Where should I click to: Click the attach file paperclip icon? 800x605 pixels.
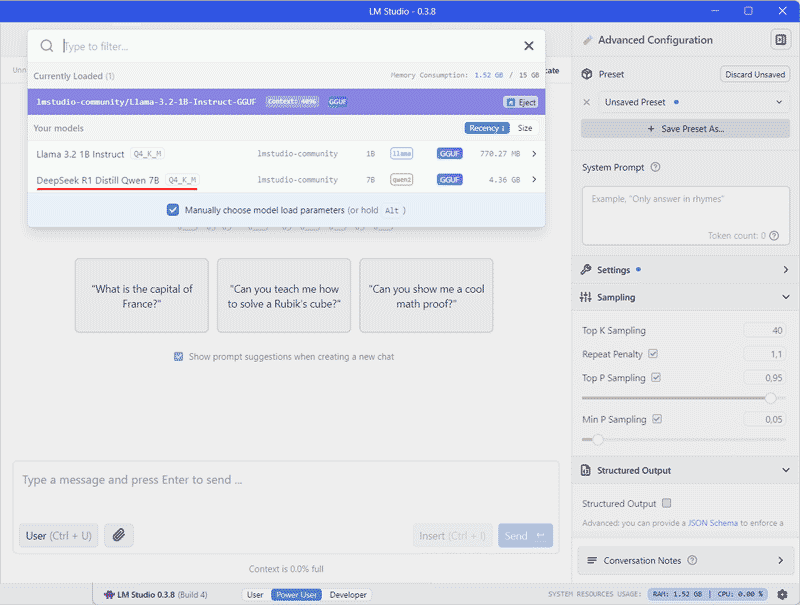point(118,535)
